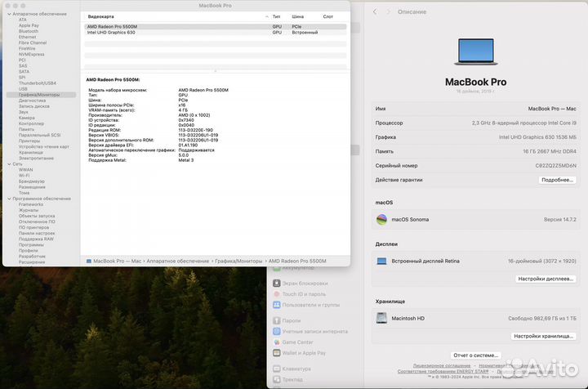This screenshot has height=389, width=588.
Task: Select Wi-Fi under the Сеть section
Action: point(24,176)
